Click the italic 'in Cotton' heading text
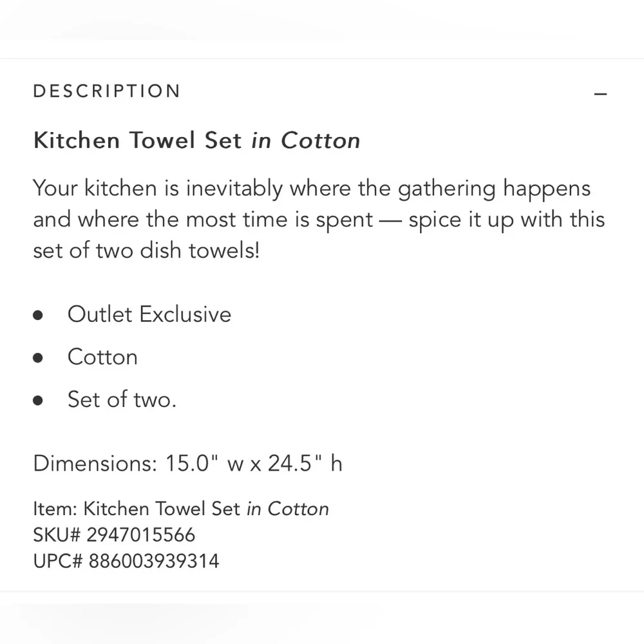 click(306, 140)
